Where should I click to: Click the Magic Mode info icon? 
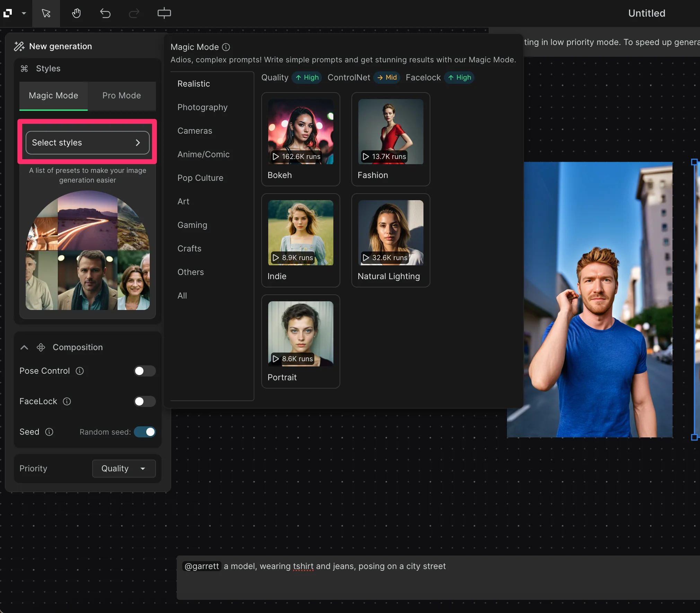(x=226, y=47)
